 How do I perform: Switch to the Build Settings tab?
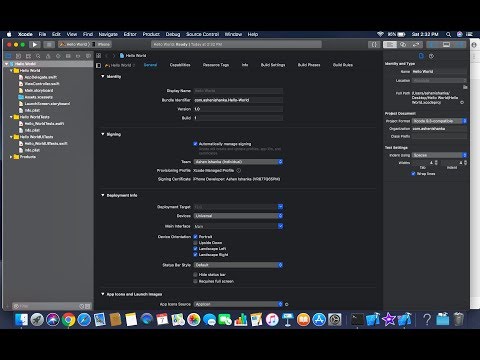click(x=273, y=65)
